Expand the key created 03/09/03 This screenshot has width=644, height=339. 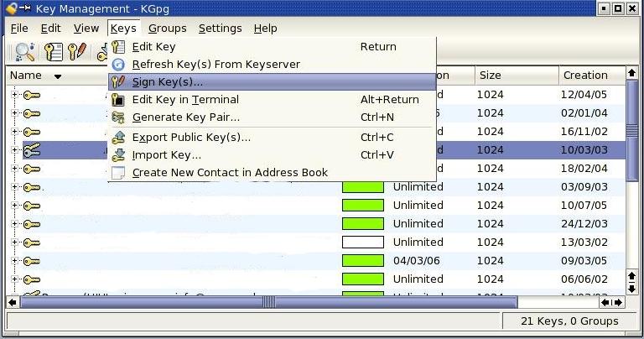pyautogui.click(x=14, y=187)
